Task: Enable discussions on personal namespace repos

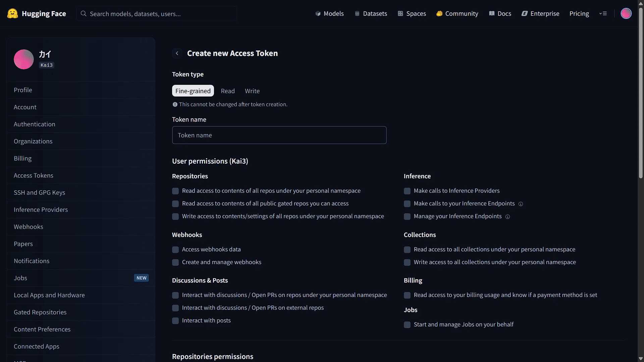Action: [175, 295]
